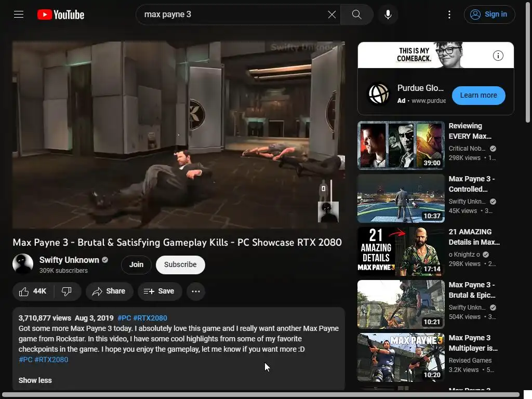The image size is (532, 399).
Task: Open Max Payne 3 - Brutal & Epic title
Action: (472, 290)
